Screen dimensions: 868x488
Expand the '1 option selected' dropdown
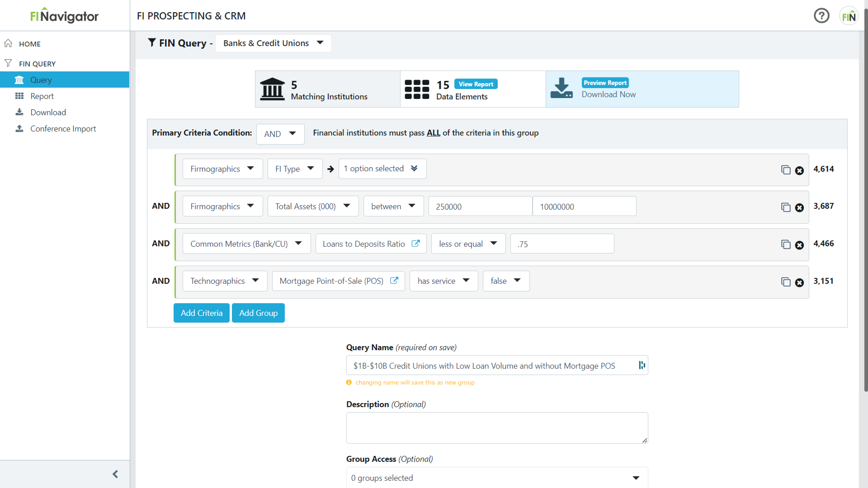[382, 169]
